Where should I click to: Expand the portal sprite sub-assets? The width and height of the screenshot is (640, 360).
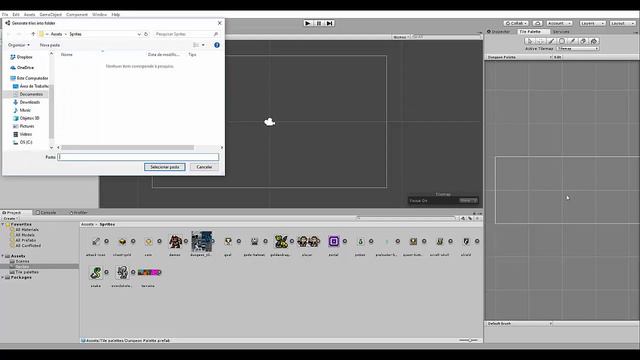(x=345, y=241)
